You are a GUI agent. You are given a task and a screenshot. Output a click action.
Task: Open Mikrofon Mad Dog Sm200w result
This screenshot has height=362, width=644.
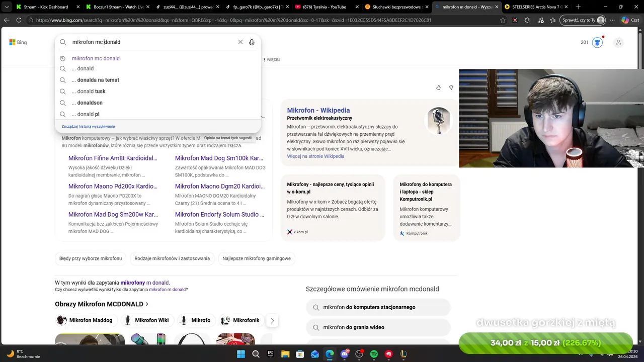[113, 214]
